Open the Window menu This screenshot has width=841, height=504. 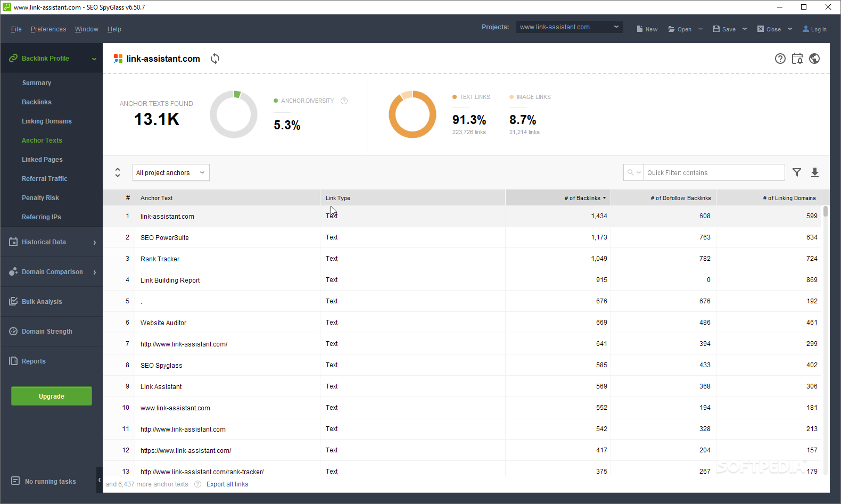pos(87,29)
